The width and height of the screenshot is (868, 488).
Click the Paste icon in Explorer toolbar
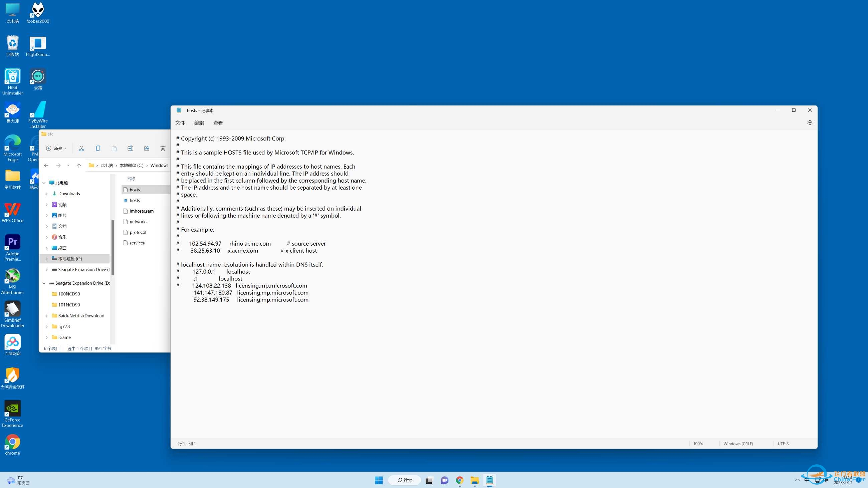tap(114, 148)
